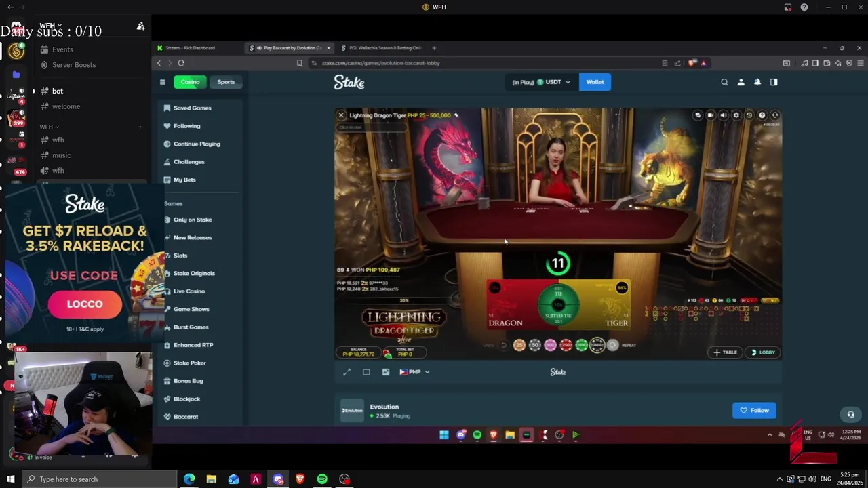868x488 pixels.
Task: Click the repeat bet button
Action: 614,345
